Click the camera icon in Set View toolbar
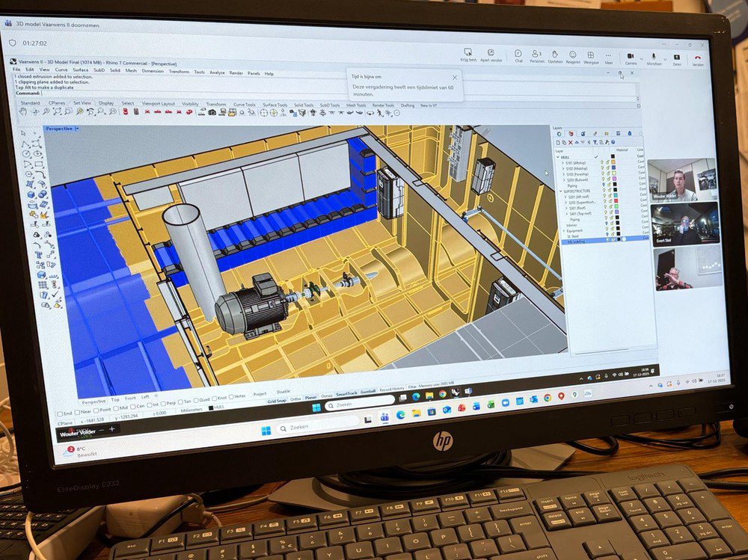Image resolution: width=748 pixels, height=560 pixels. [x=212, y=112]
